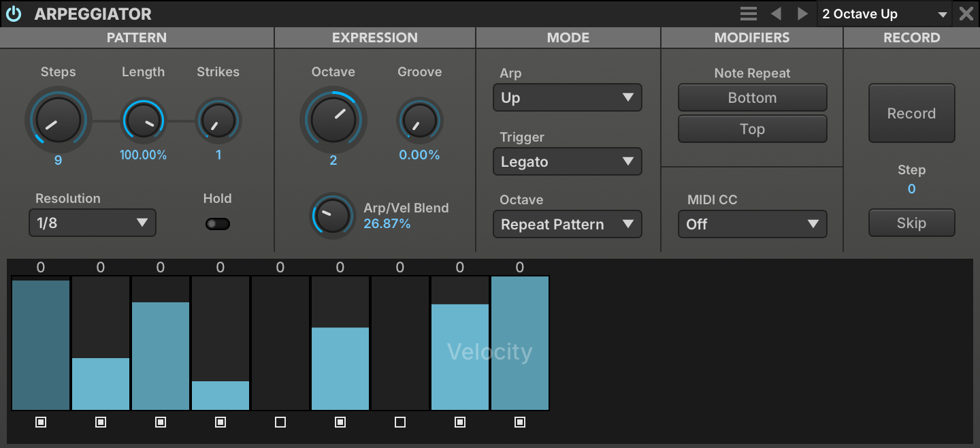This screenshot has width=980, height=448.
Task: Click the Octave value 2
Action: (x=333, y=161)
